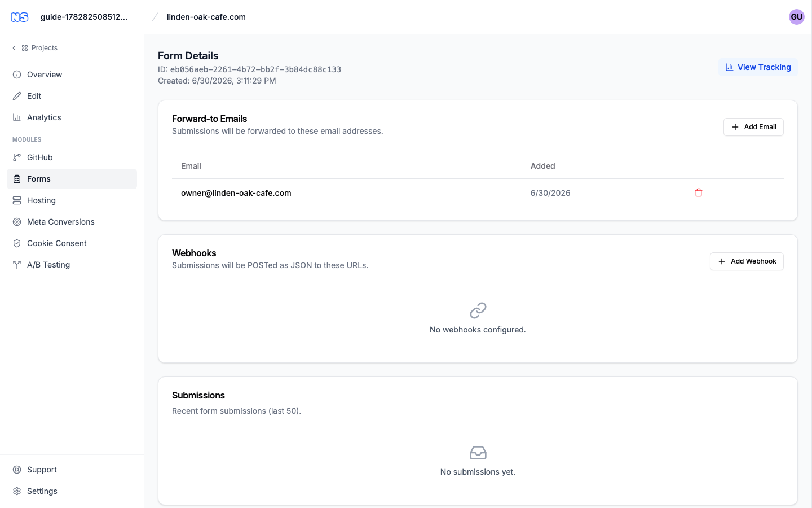This screenshot has width=812, height=508.
Task: Click the Email column header
Action: [x=191, y=166]
